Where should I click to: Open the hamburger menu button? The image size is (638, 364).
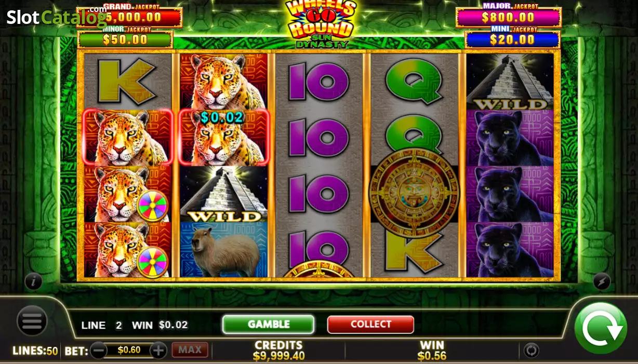32,320
